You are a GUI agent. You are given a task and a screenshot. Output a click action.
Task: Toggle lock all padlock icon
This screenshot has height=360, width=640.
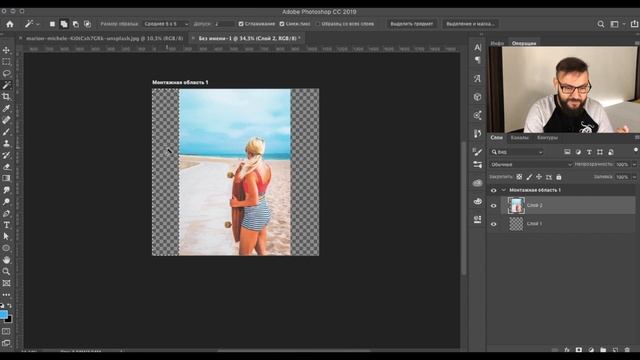(x=559, y=177)
